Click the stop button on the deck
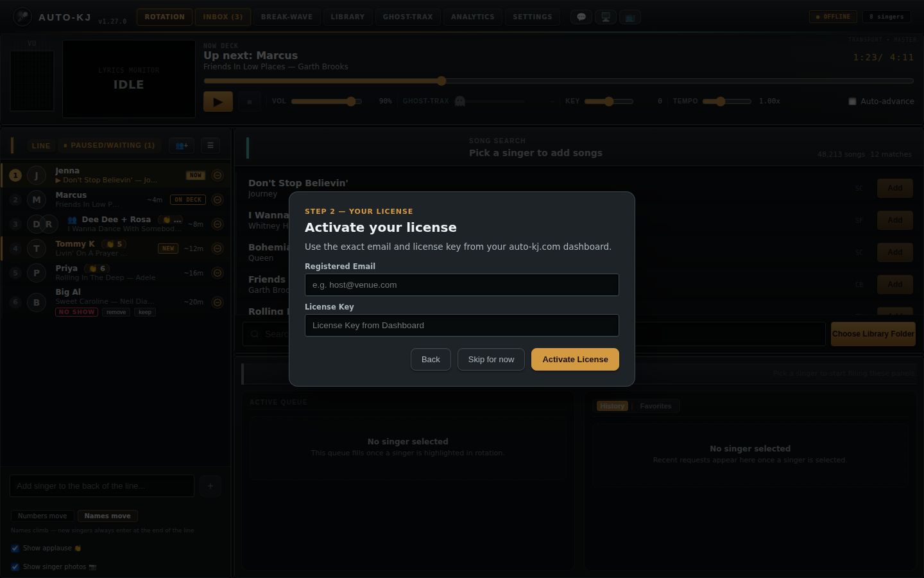 250,101
